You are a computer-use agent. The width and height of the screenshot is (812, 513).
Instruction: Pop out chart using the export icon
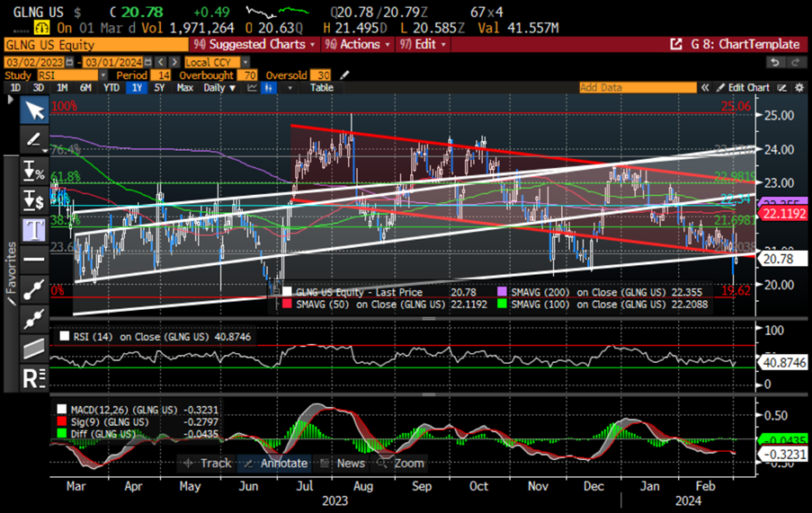[676, 45]
